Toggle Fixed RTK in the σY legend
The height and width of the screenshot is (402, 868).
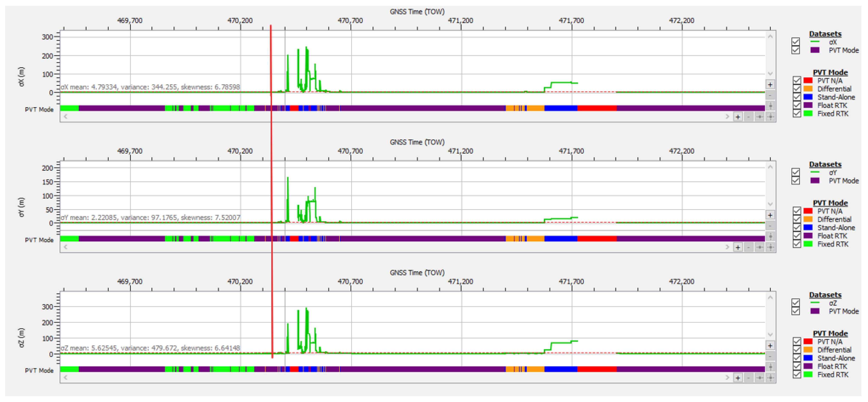click(x=797, y=244)
